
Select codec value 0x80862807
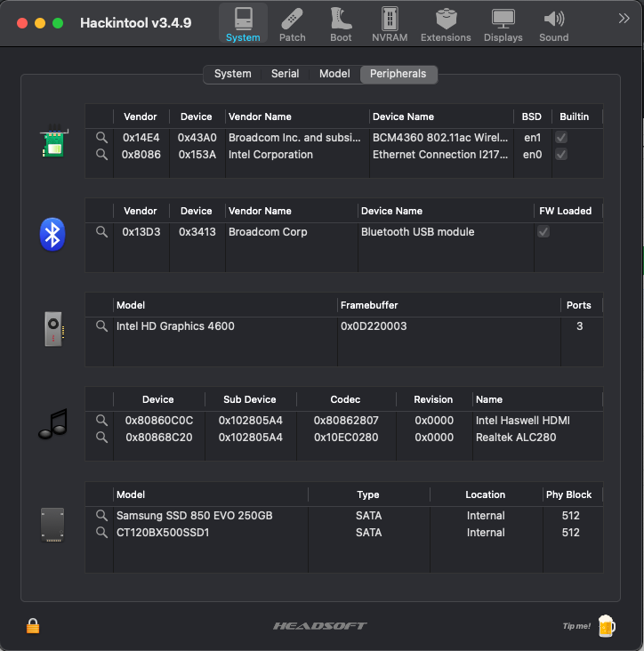coord(346,420)
